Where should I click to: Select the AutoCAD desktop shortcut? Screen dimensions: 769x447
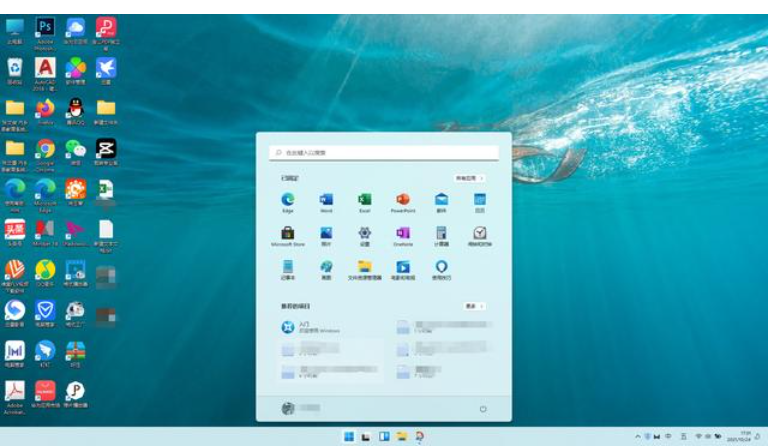pos(45,74)
